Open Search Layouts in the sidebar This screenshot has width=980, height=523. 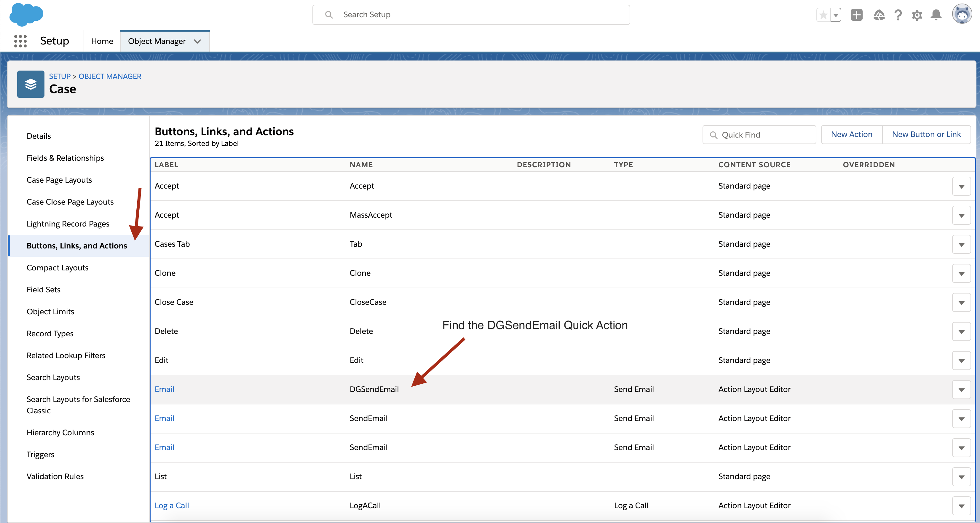[53, 378]
